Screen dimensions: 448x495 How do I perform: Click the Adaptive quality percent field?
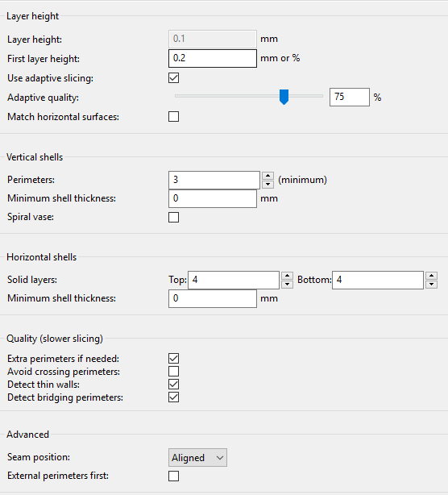coord(350,97)
